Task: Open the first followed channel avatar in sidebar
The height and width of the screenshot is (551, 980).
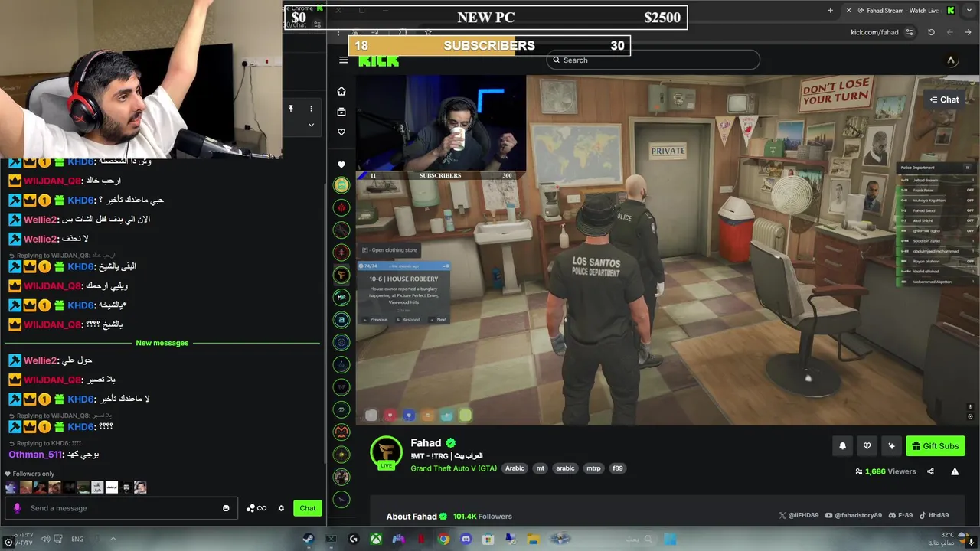Action: click(341, 185)
